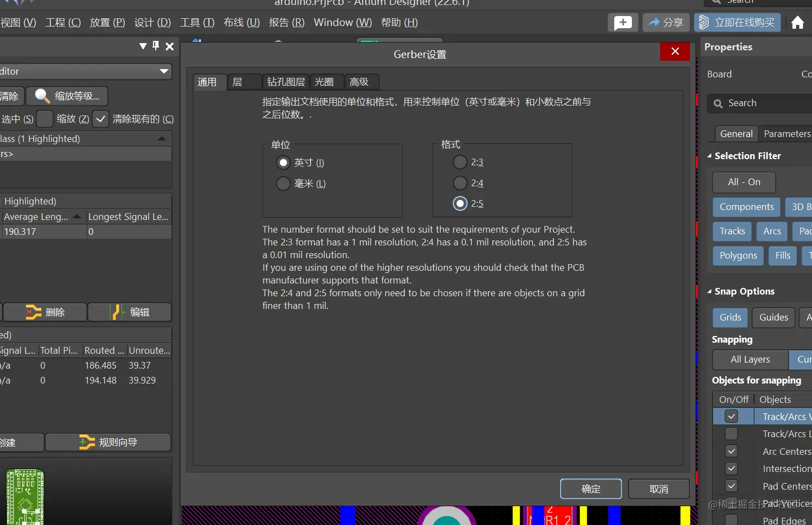Click the magnifier icon on the zoom level button
Viewport: 812px width, 525px height.
[x=42, y=96]
